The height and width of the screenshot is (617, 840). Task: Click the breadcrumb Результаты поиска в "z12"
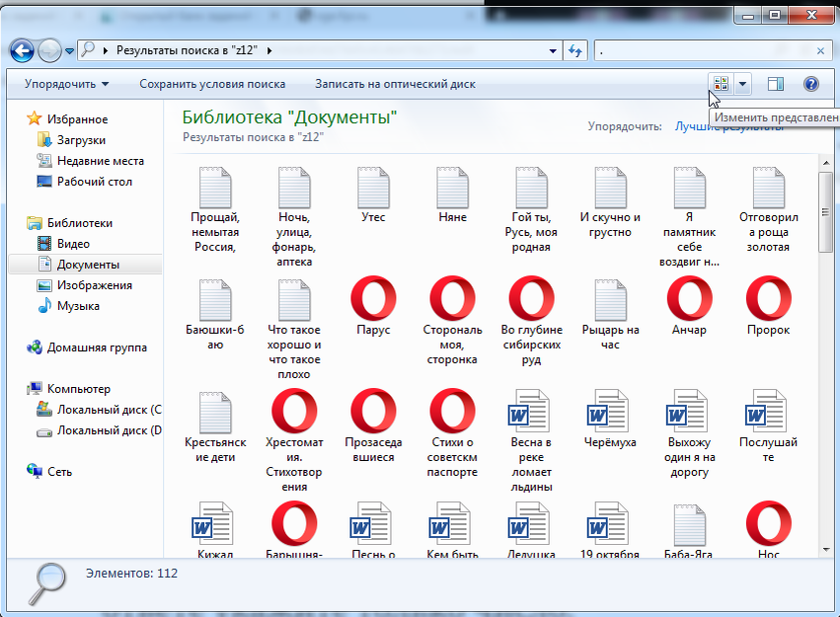coord(187,51)
